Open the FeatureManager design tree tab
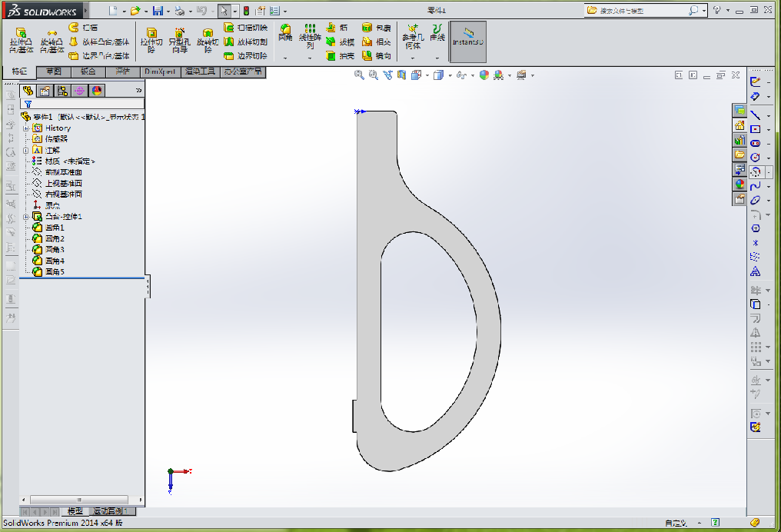The height and width of the screenshot is (532, 781). pos(28,91)
